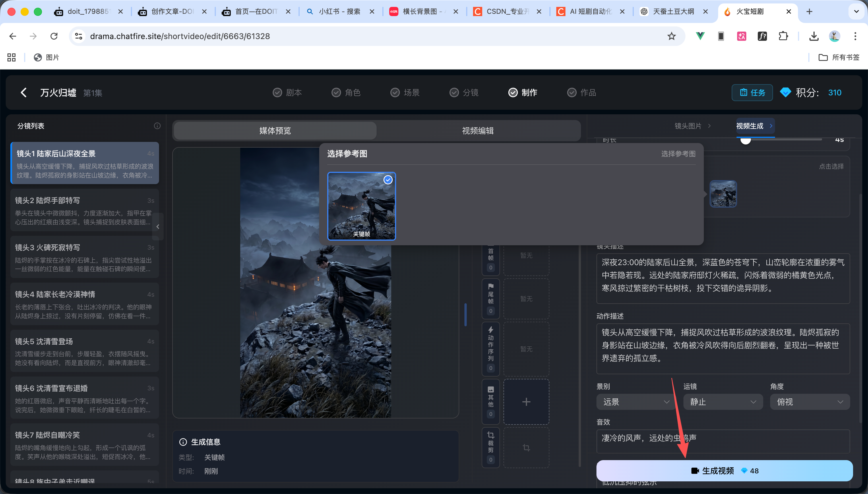Select the 首帧 (first frame) panel icon

coord(491,254)
